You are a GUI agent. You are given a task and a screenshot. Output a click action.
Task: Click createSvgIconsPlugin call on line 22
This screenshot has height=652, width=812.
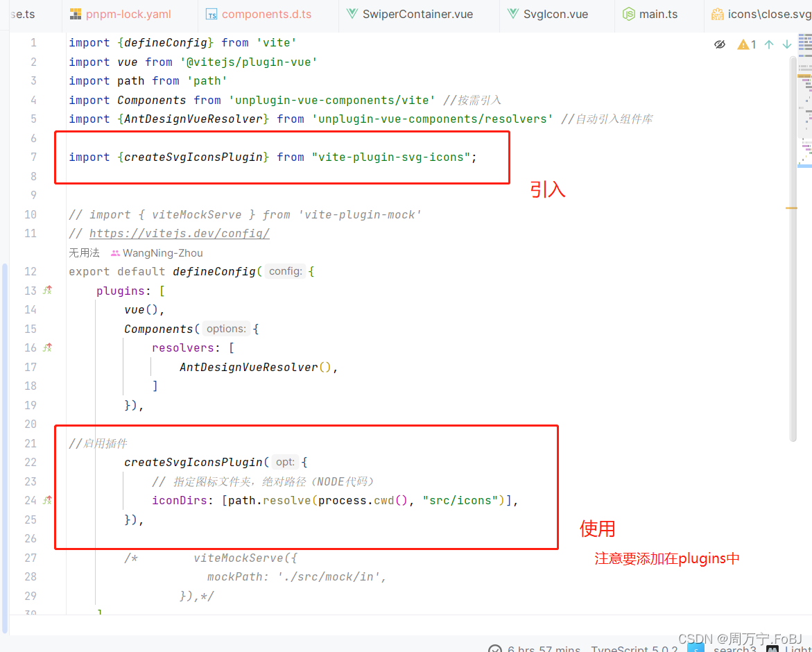click(x=193, y=462)
